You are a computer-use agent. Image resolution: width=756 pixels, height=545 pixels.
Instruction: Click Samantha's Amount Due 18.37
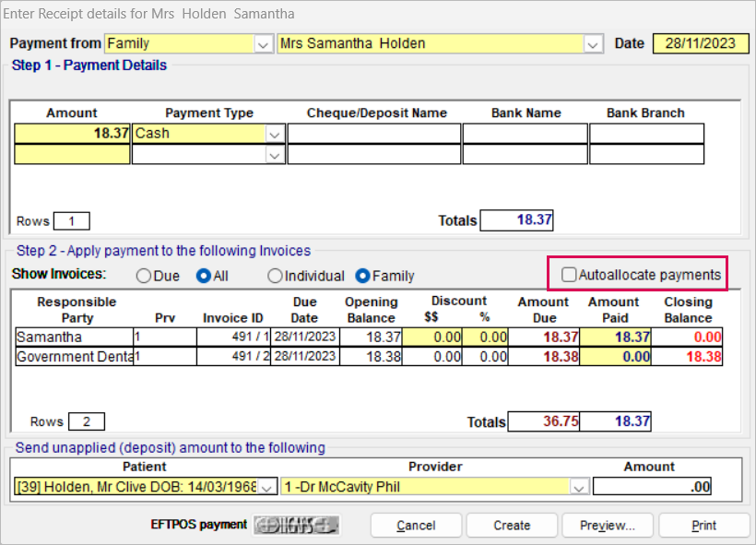543,337
